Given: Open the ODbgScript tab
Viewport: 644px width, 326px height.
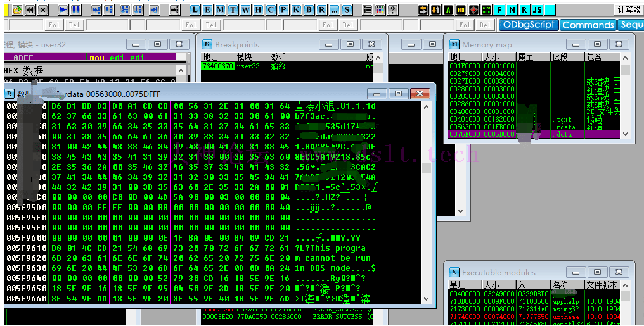Looking at the screenshot, I should (529, 25).
